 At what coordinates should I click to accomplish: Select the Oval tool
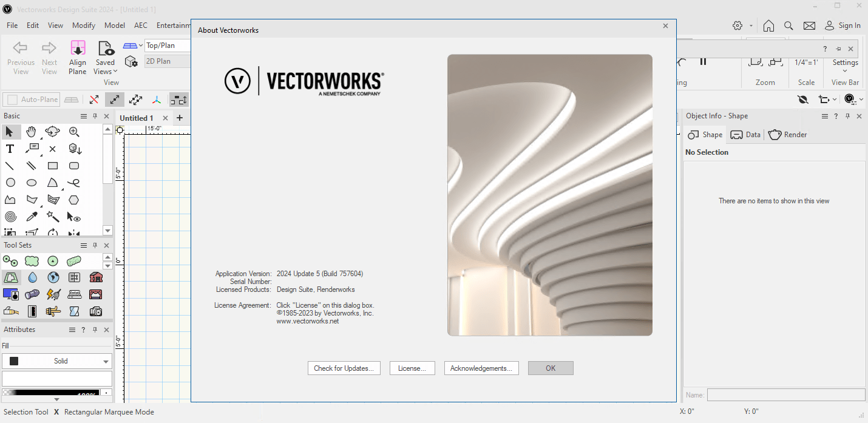32,183
